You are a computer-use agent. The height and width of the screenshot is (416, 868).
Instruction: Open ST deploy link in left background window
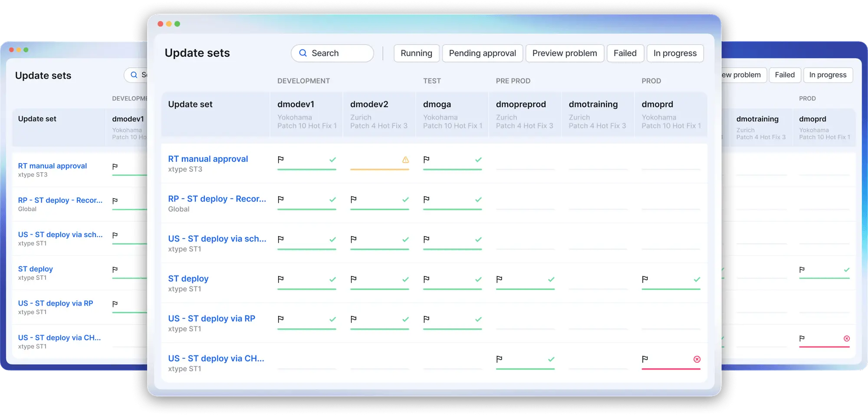36,269
